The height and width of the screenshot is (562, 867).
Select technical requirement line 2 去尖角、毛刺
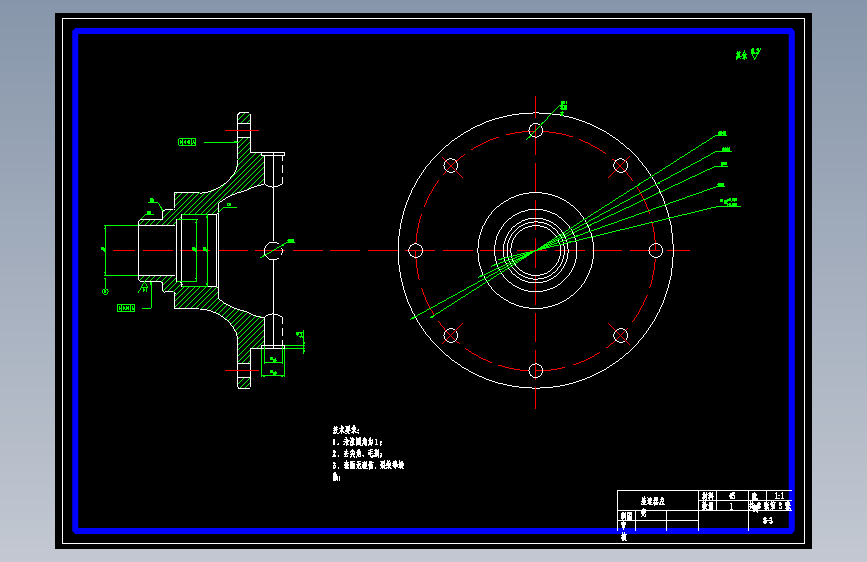(x=357, y=454)
